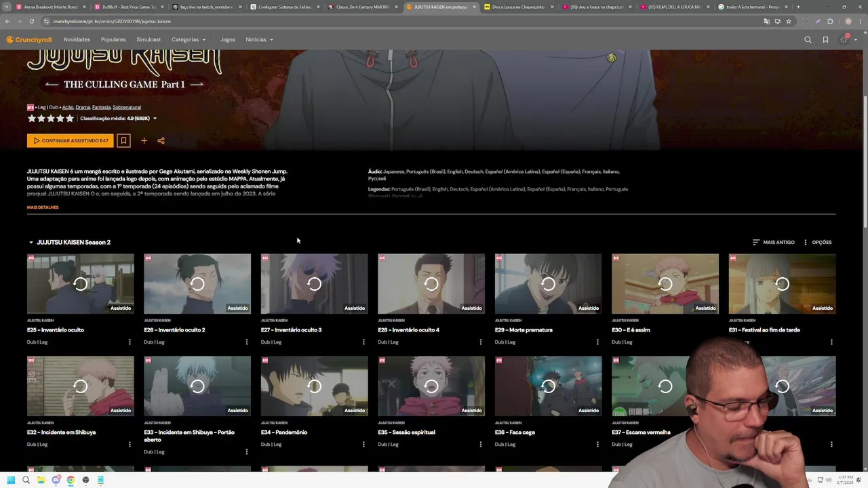Open episode title E37 – Escama vermelha
The width and height of the screenshot is (868, 488).
click(x=641, y=432)
